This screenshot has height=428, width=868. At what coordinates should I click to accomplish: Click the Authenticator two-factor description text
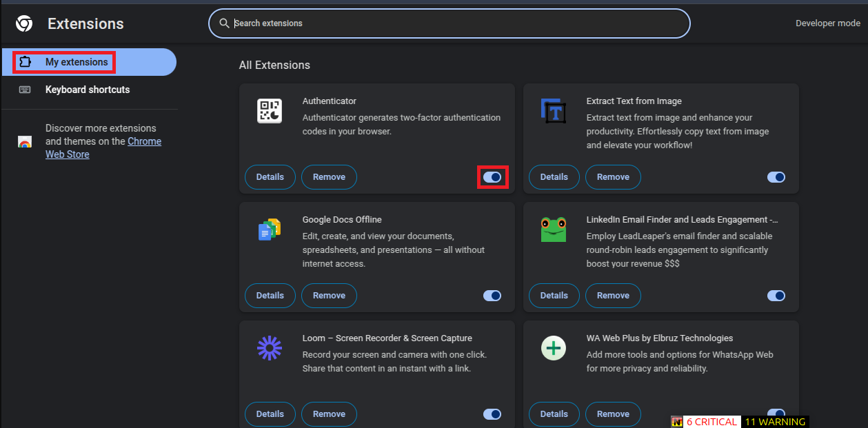pos(402,125)
